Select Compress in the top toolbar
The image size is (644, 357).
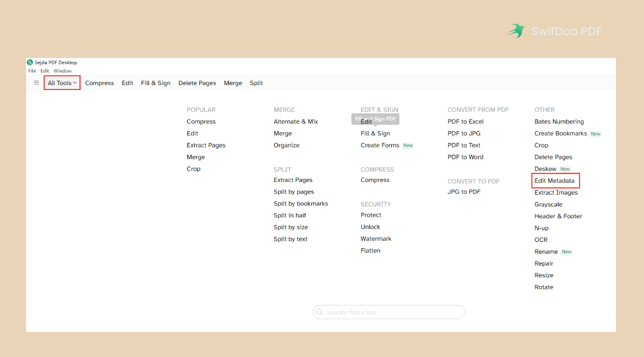click(x=99, y=83)
